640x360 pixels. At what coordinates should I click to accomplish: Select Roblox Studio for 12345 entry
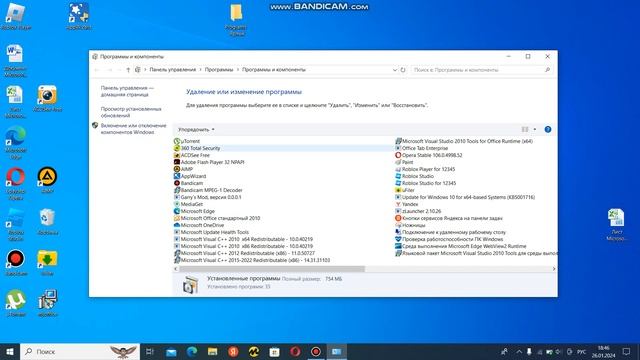pos(426,183)
